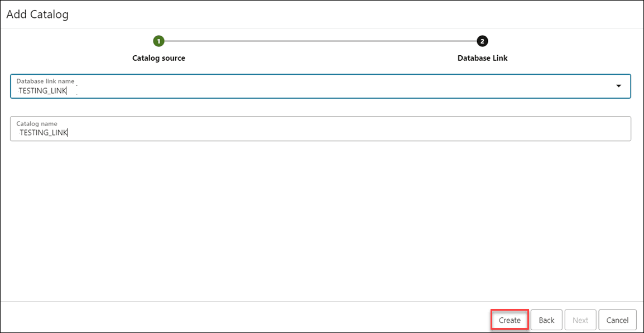Click the Database link name field label
Image resolution: width=644 pixels, height=333 pixels.
(44, 81)
